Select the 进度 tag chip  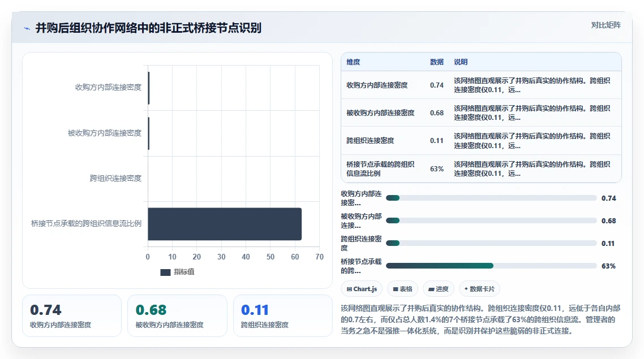(438, 289)
